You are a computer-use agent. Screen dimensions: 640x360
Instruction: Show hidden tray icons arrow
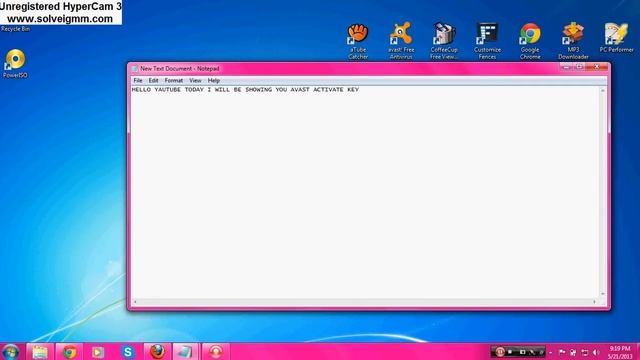[551, 352]
